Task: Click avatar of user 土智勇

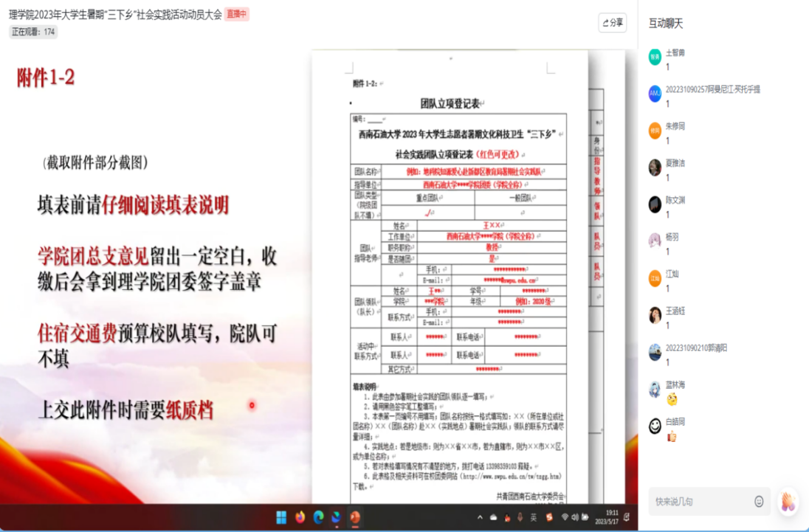Action: (x=655, y=57)
